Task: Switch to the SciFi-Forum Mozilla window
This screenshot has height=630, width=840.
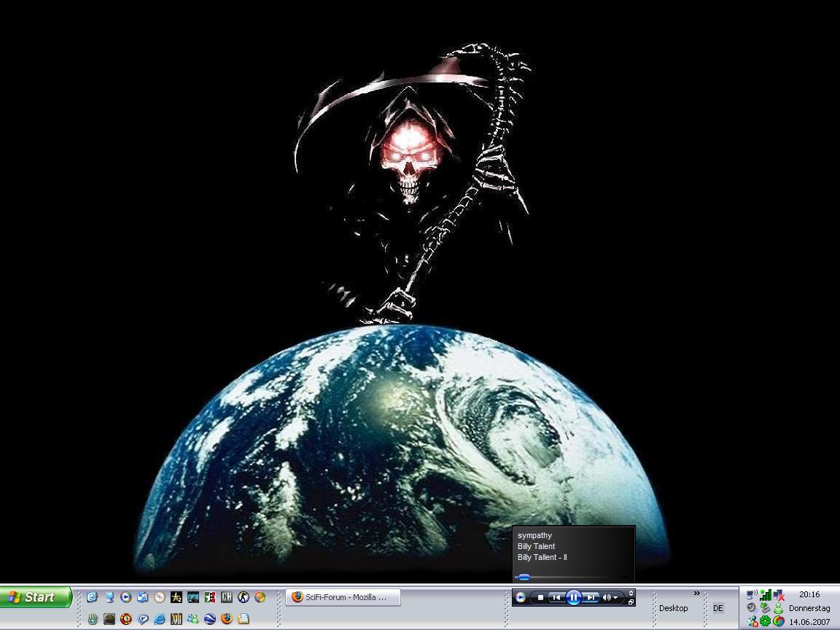Action: (x=343, y=597)
